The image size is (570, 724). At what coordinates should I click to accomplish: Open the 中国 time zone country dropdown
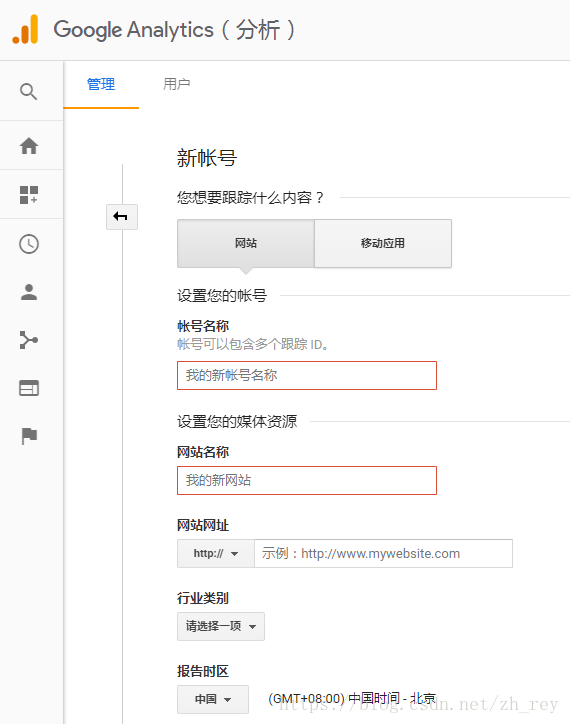coord(213,699)
